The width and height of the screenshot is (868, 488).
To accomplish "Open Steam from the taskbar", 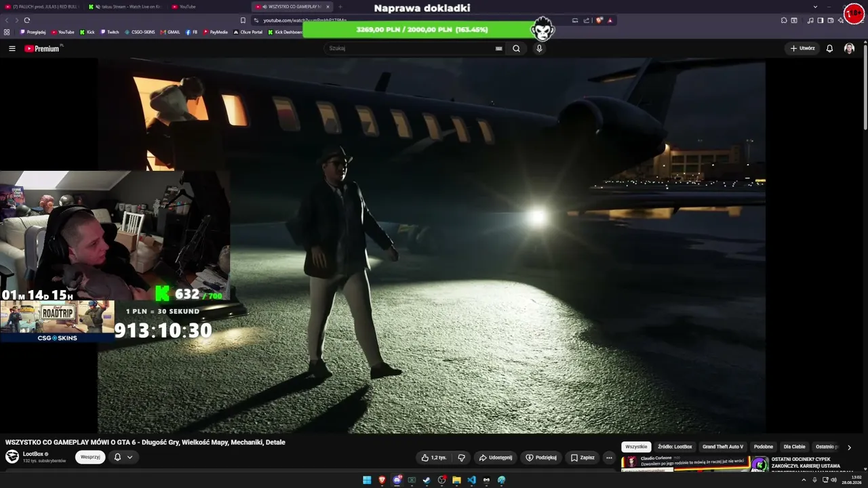I will click(x=427, y=480).
